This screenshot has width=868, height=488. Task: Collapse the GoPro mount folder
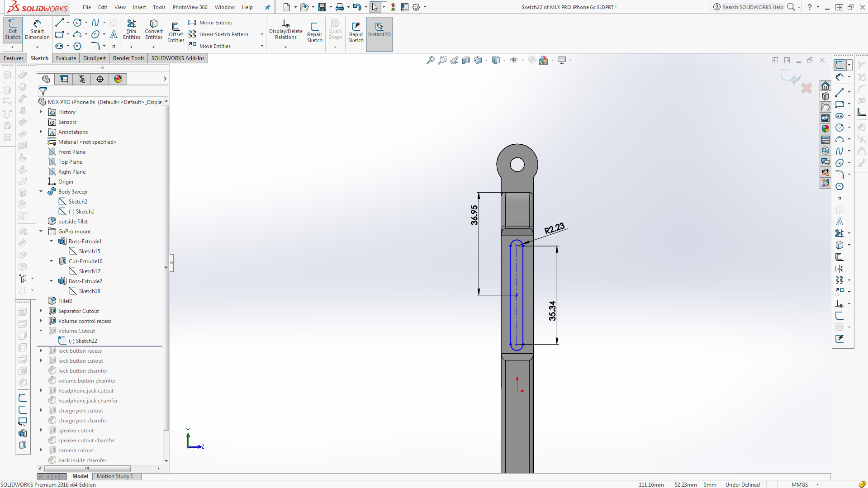41,232
